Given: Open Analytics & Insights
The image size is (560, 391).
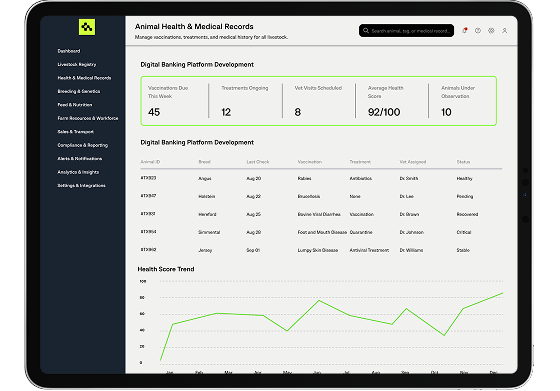Looking at the screenshot, I should [x=78, y=172].
